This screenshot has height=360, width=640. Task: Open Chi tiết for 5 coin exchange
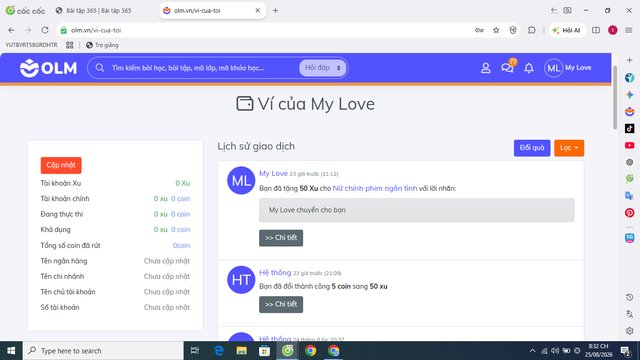281,304
